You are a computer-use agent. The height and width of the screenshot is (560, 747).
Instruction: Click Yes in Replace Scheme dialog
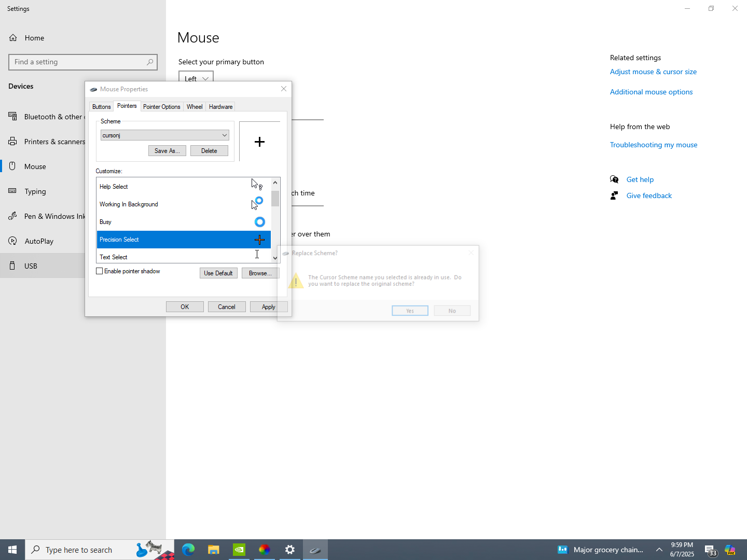click(410, 311)
